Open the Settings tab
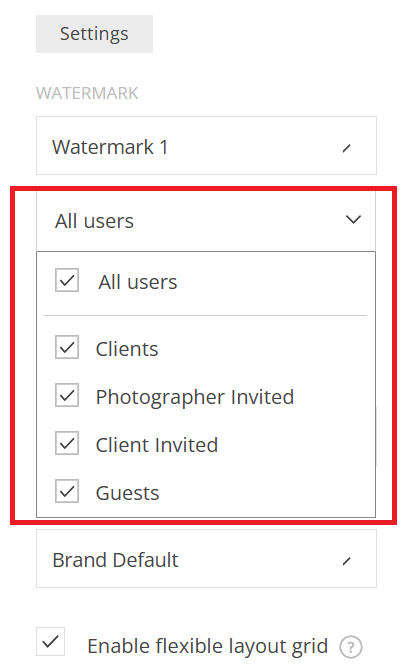The height and width of the screenshot is (669, 413). (94, 34)
